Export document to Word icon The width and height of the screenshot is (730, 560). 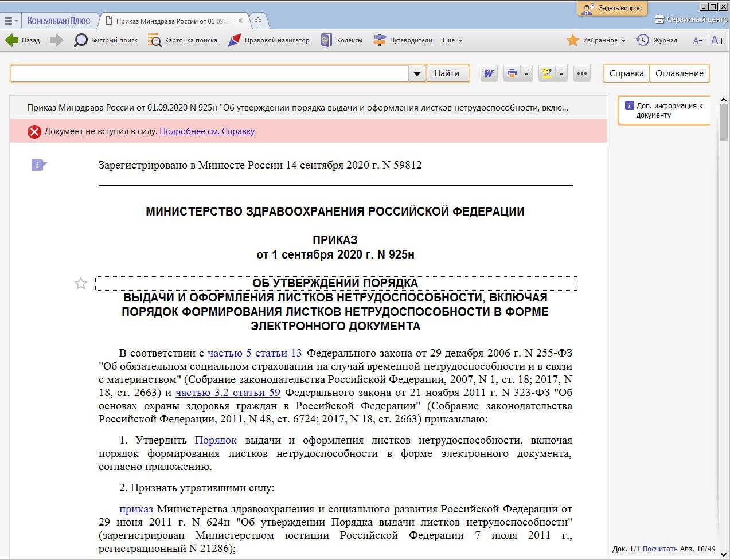click(489, 73)
